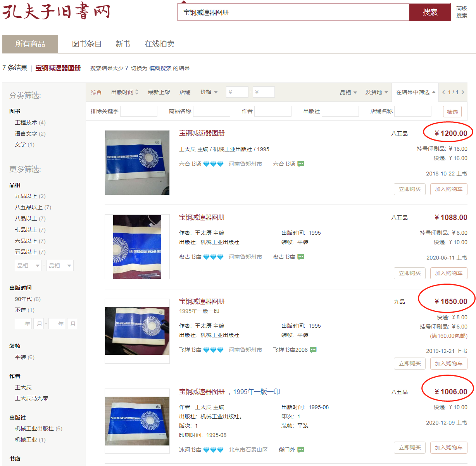The width and height of the screenshot is (476, 466).
Task: Filter by 语言文字 category
Action: tap(30, 134)
